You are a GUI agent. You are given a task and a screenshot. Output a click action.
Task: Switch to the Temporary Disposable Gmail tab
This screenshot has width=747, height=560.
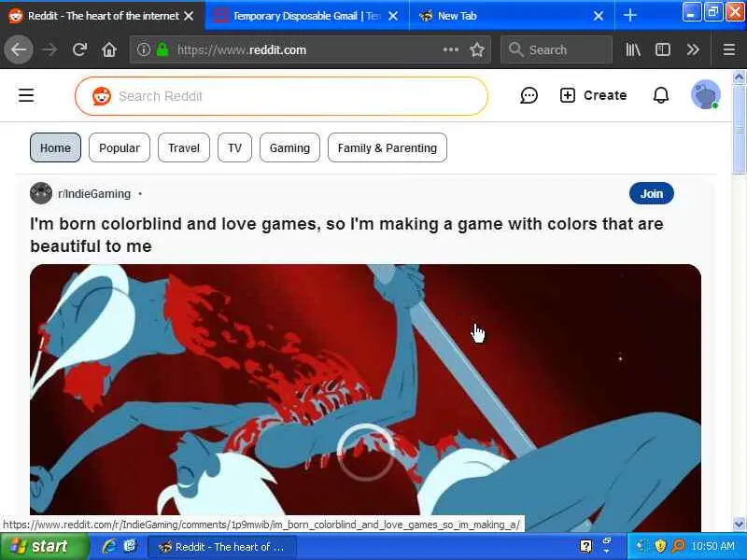coord(307,16)
